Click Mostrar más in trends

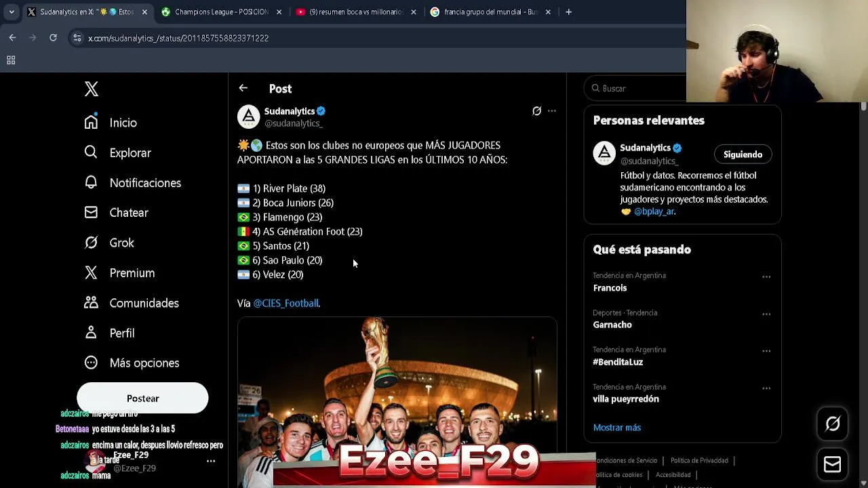pyautogui.click(x=617, y=428)
